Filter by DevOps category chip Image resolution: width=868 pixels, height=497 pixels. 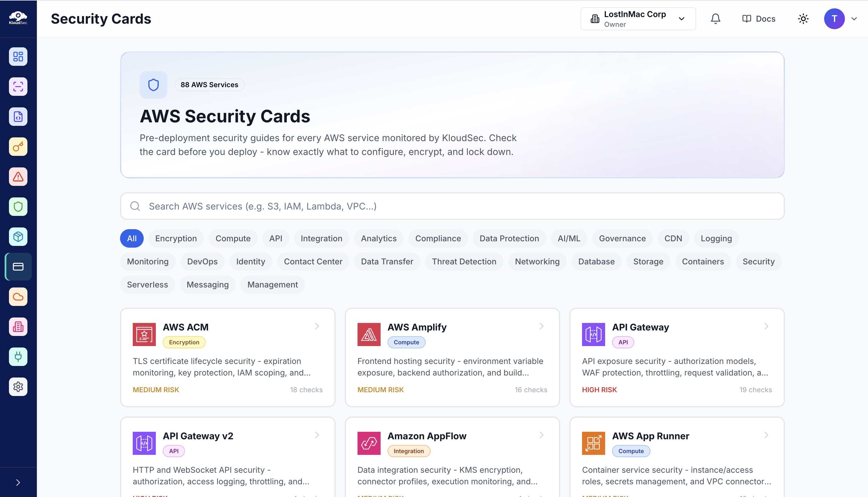point(202,261)
